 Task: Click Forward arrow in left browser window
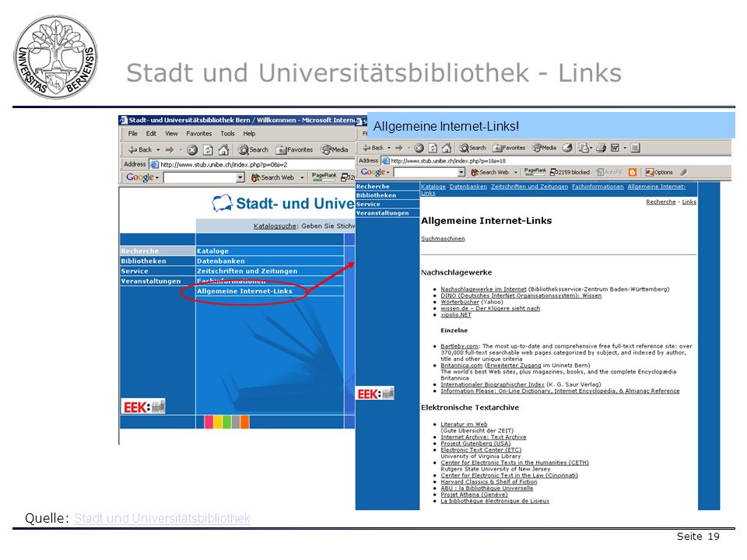point(170,149)
